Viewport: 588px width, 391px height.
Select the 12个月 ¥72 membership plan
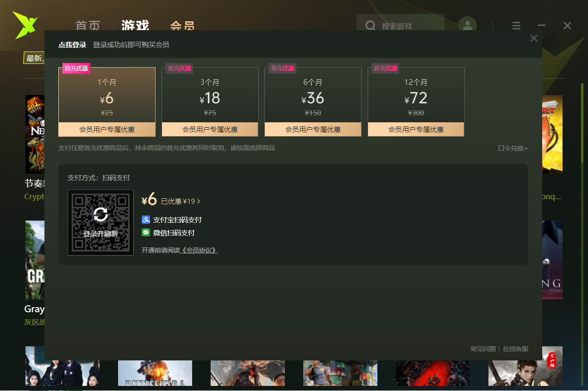pos(416,102)
